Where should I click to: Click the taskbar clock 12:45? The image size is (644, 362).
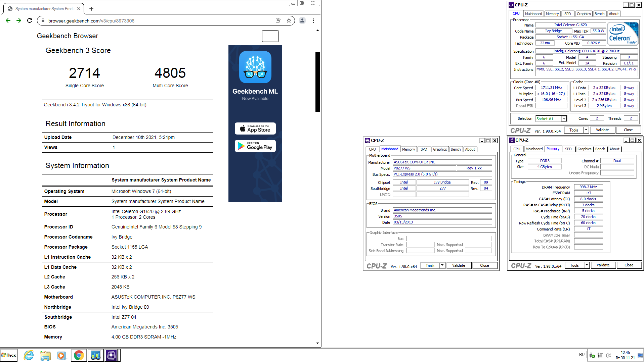tap(625, 353)
